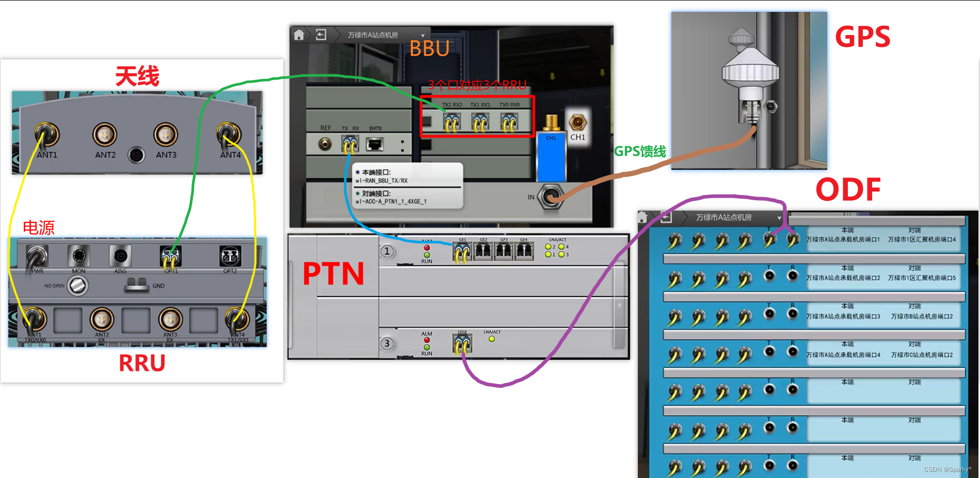This screenshot has width=980, height=478.
Task: Select the TX0 RX0 optical port on the BBU
Action: click(509, 122)
